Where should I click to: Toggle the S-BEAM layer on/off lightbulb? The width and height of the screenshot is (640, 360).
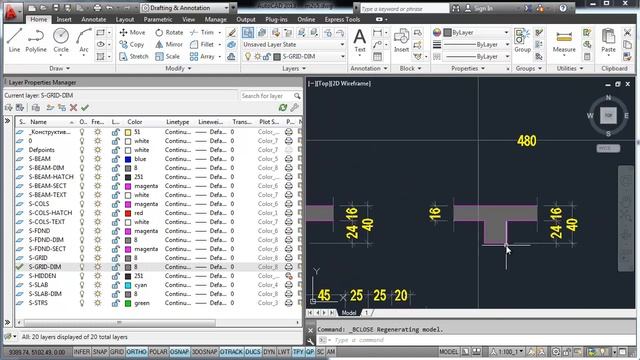(x=82, y=159)
